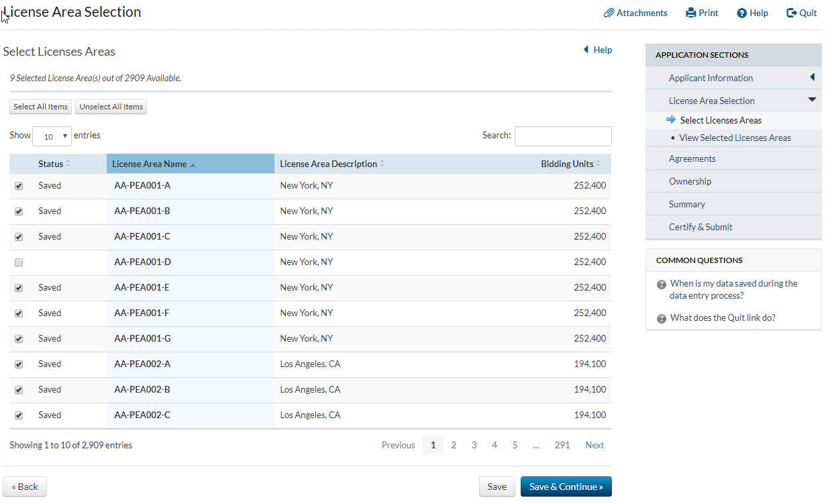Click the Print printer icon
Screen dimensions: 828x504
691,13
